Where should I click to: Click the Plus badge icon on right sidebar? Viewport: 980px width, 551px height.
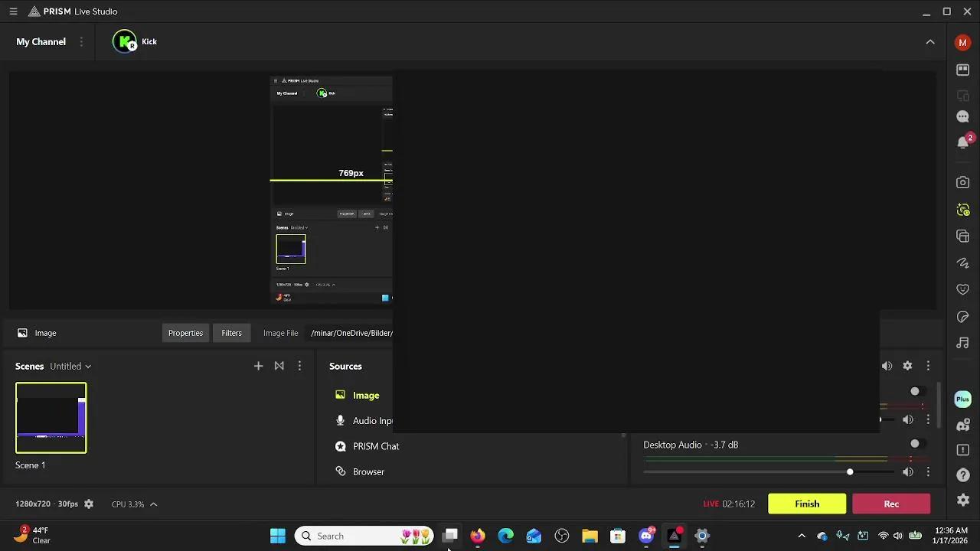tap(962, 399)
